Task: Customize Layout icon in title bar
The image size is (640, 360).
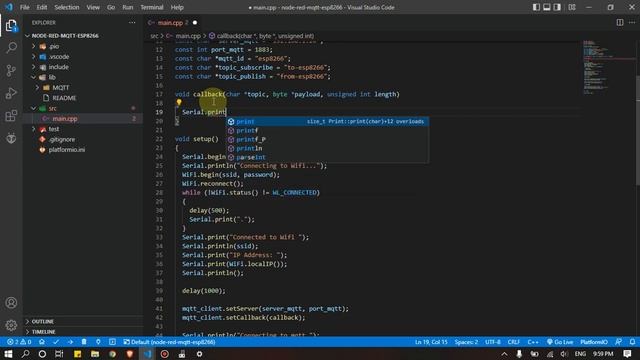Action: click(x=572, y=7)
